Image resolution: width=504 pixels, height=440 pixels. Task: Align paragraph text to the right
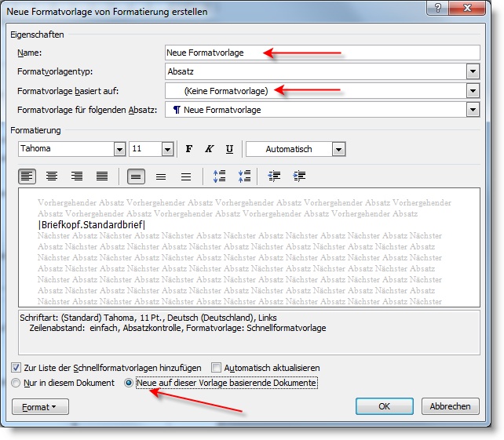tap(77, 176)
